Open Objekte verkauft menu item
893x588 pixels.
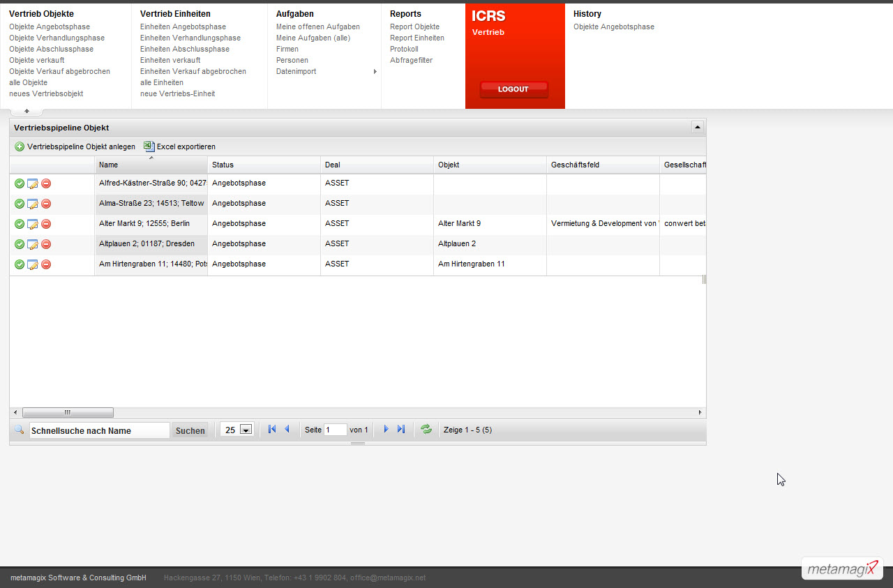pos(36,60)
